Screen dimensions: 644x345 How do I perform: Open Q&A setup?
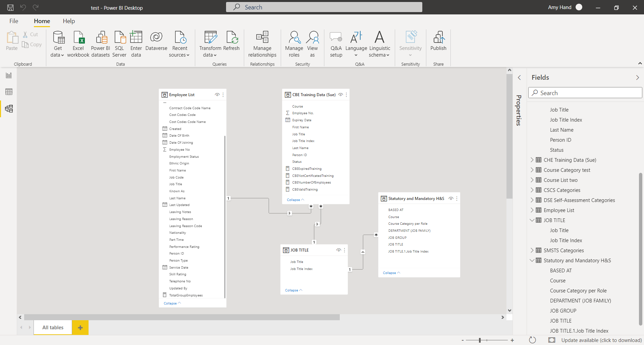[336, 44]
